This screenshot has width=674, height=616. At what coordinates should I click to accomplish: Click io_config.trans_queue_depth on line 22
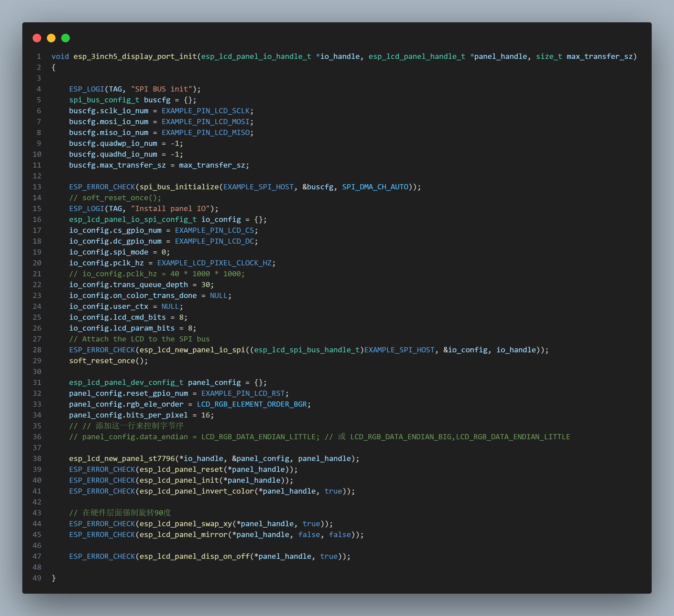pos(128,285)
